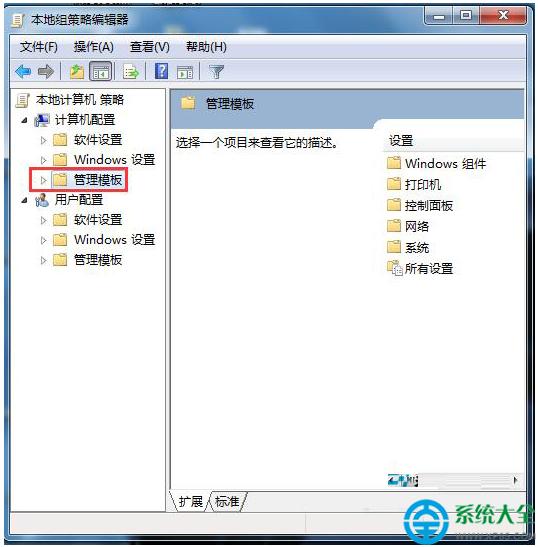
Task: Click the blue Back arrow toolbar icon
Action: pos(23,72)
